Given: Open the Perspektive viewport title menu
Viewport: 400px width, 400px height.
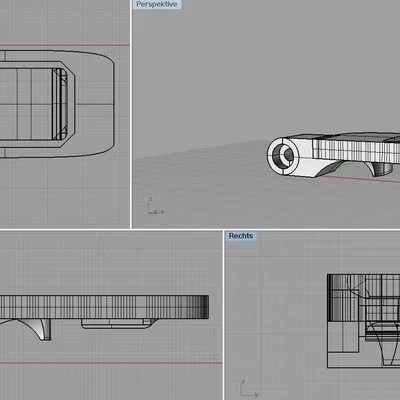Looking at the screenshot, I should tap(157, 4).
